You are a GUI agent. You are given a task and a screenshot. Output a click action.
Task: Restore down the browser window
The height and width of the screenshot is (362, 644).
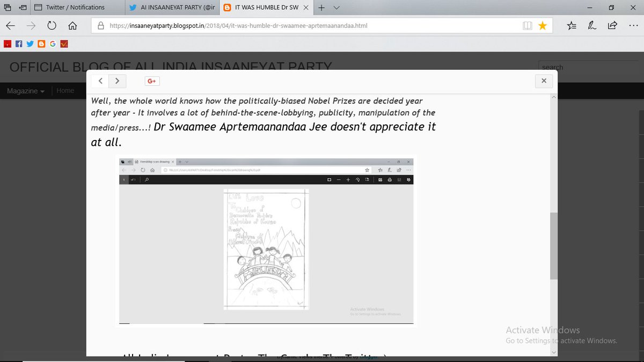coord(611,8)
